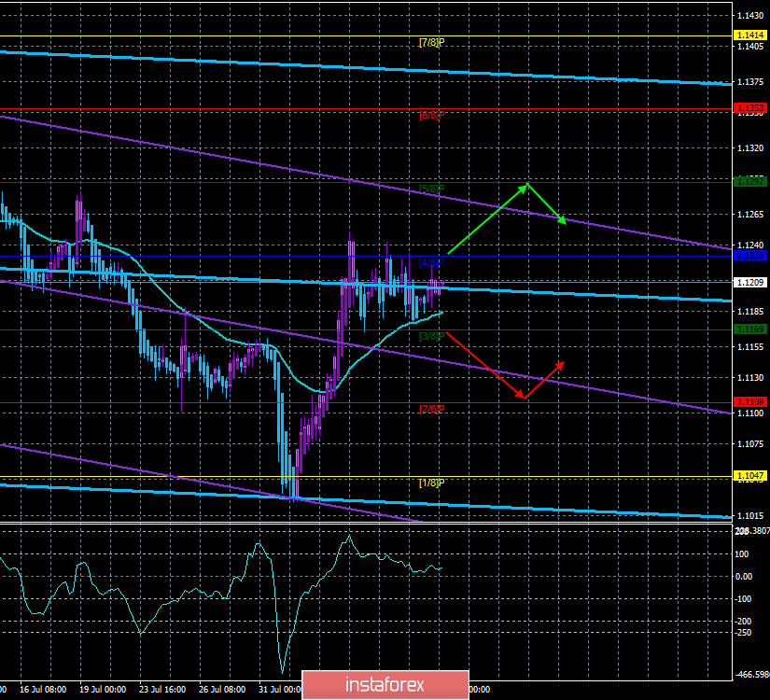Image resolution: width=770 pixels, height=700 pixels.
Task: Click the indicator scale value -200
Action: tap(743, 622)
